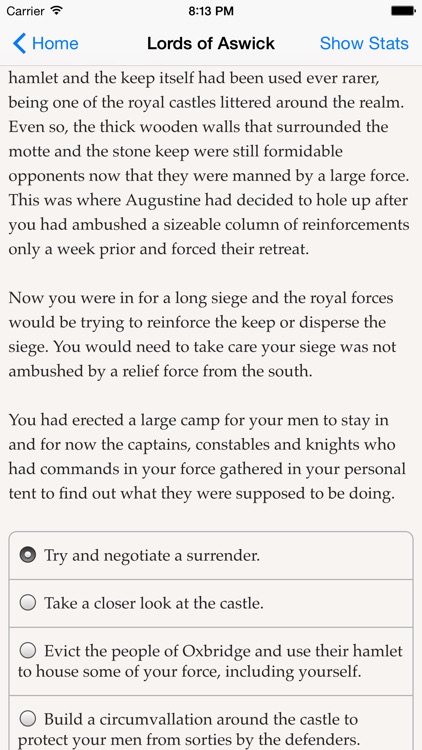Open the Show Stats screen
The image size is (422, 750).
tap(364, 43)
